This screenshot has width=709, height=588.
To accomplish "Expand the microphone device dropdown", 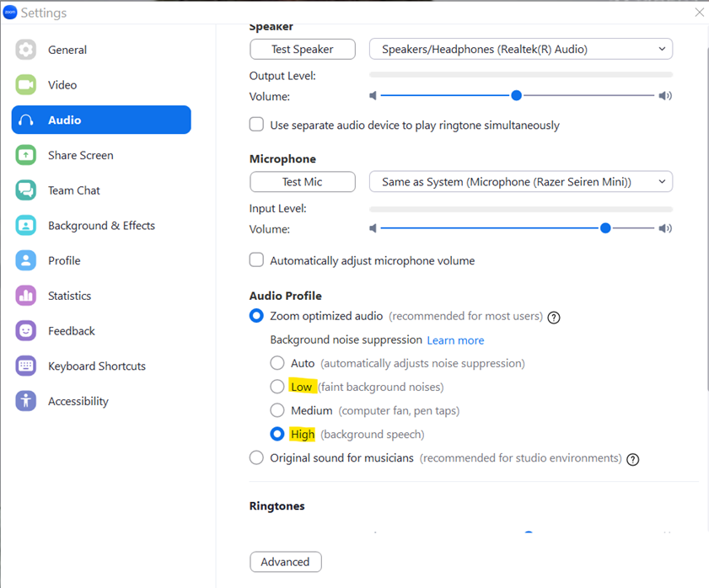I will coord(520,182).
